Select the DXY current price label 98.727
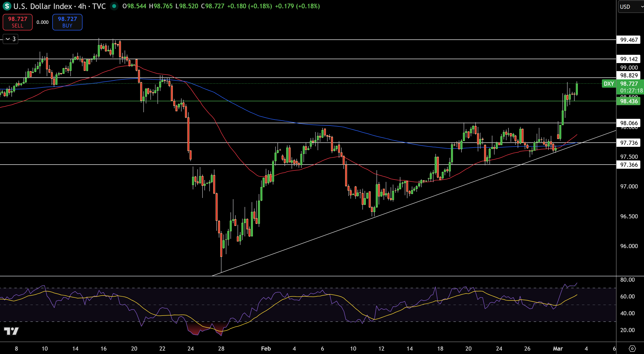 click(629, 84)
